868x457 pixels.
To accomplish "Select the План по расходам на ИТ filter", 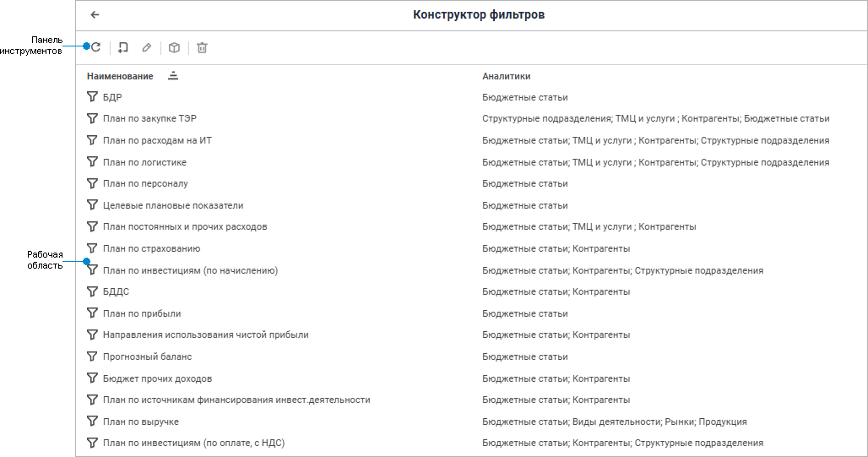I will pos(157,140).
